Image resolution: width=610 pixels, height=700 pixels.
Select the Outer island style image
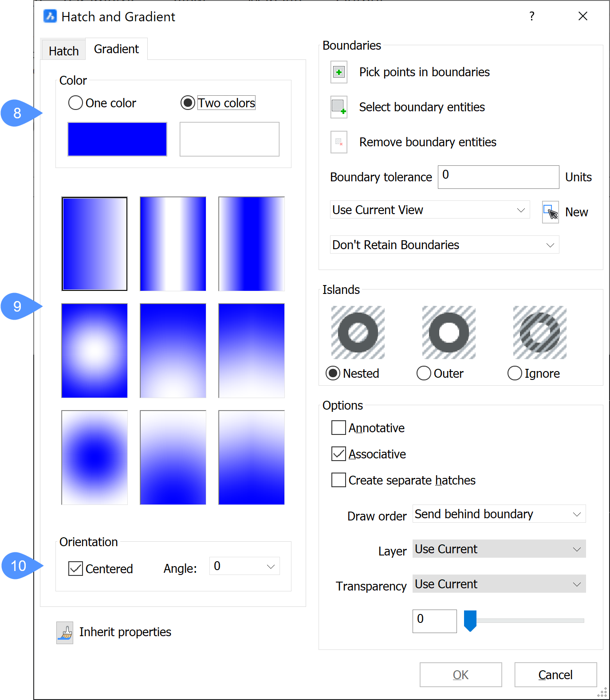pos(449,332)
